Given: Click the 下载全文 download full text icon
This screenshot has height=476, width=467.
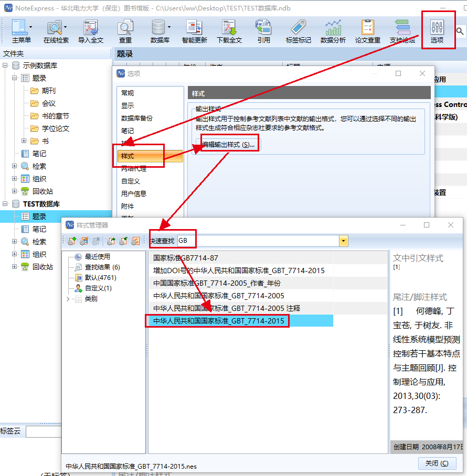Looking at the screenshot, I should click(x=229, y=27).
